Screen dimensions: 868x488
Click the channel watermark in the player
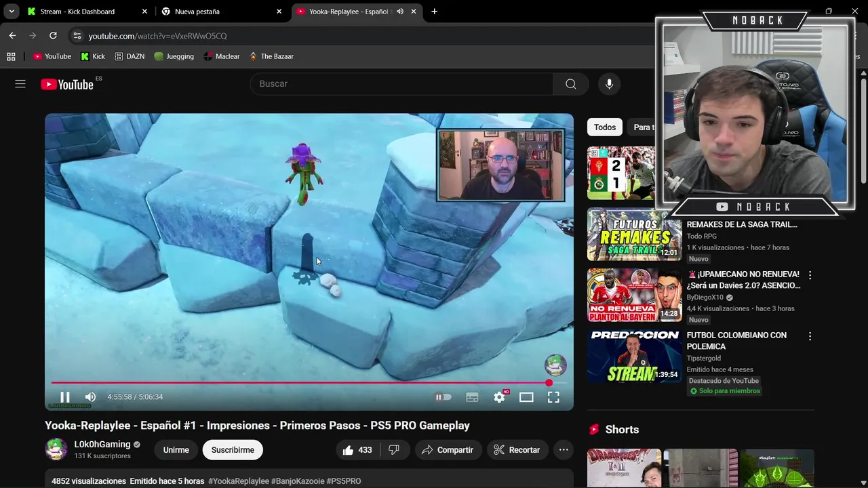[x=555, y=365]
